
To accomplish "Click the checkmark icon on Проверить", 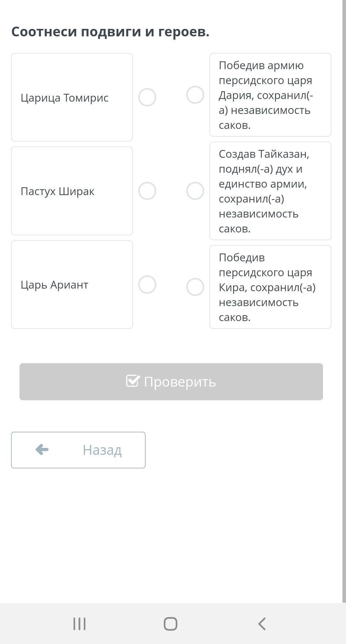I will click(x=133, y=381).
